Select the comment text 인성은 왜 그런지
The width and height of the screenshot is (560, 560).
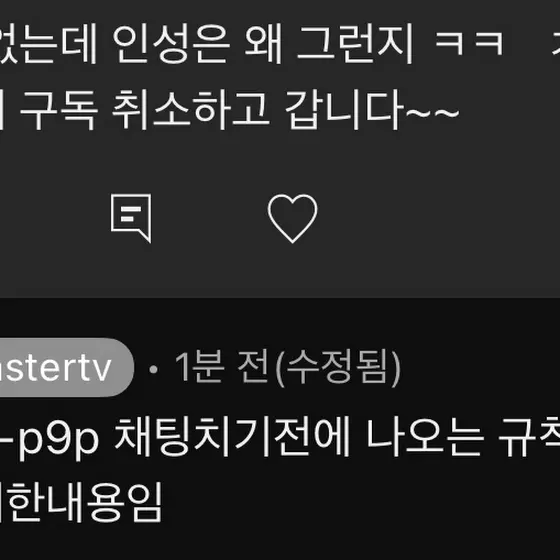click(263, 44)
